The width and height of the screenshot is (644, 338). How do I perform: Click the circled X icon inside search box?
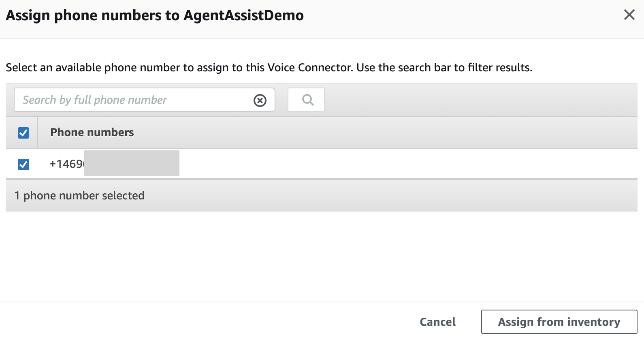(x=260, y=100)
